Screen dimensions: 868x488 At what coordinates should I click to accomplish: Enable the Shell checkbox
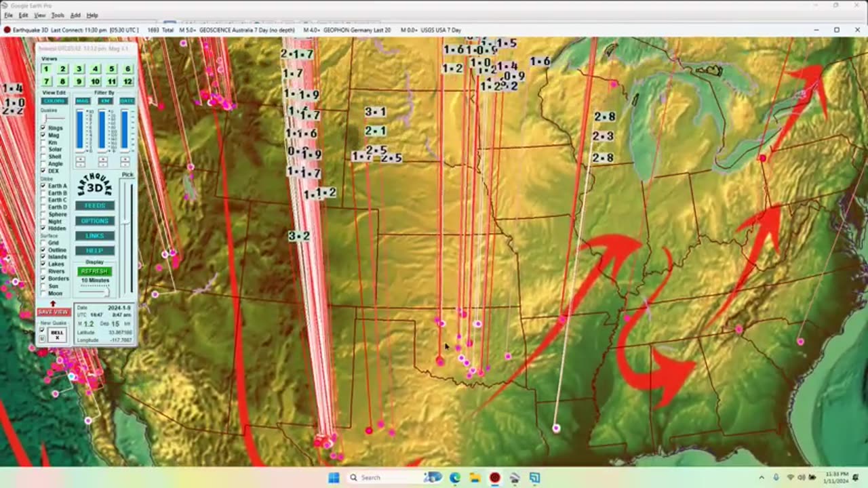43,157
